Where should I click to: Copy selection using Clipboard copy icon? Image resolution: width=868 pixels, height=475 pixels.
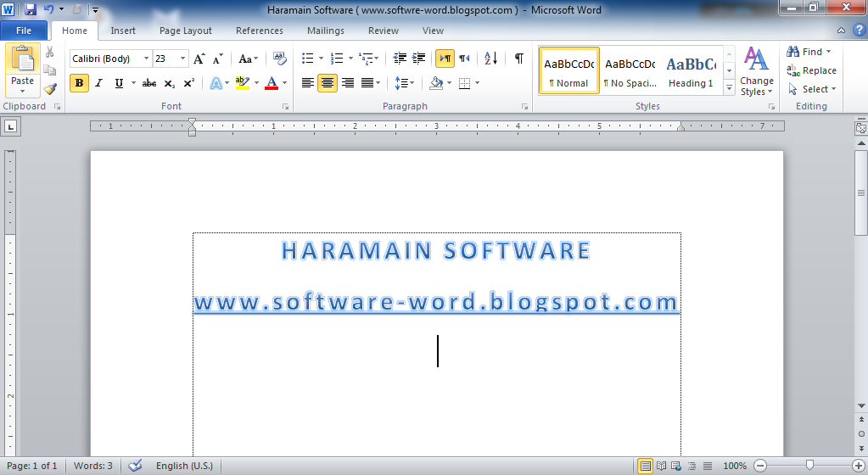pos(50,70)
